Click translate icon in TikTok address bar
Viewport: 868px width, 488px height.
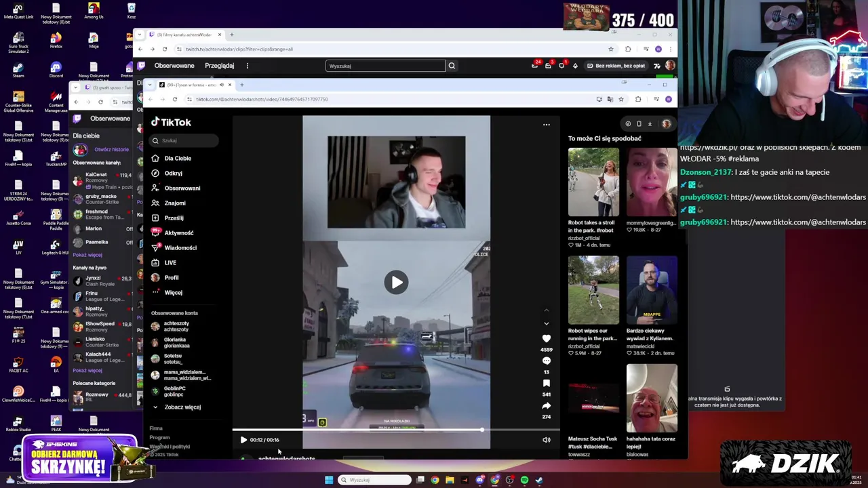pos(610,99)
